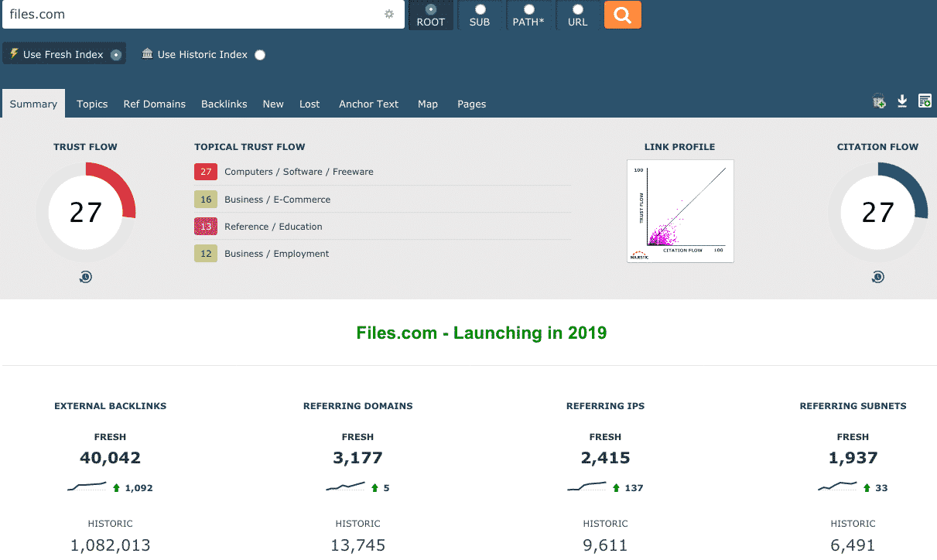The height and width of the screenshot is (560, 937).
Task: Click the External Backlinks fresh trend sparkline
Action: point(87,487)
